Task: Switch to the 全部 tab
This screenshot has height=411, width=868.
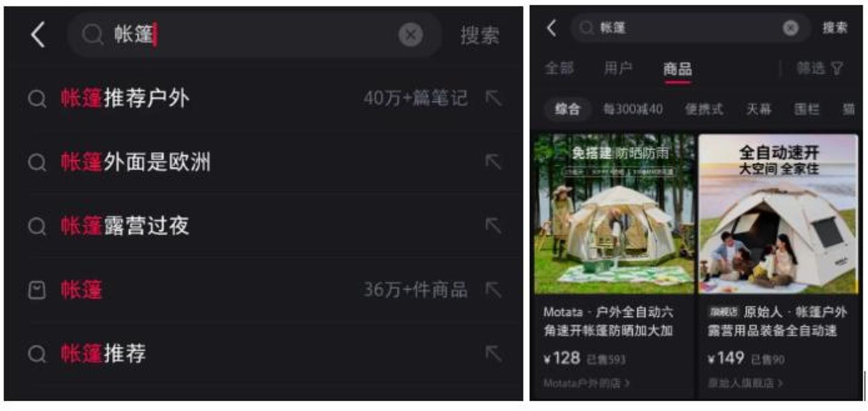Action: point(559,68)
